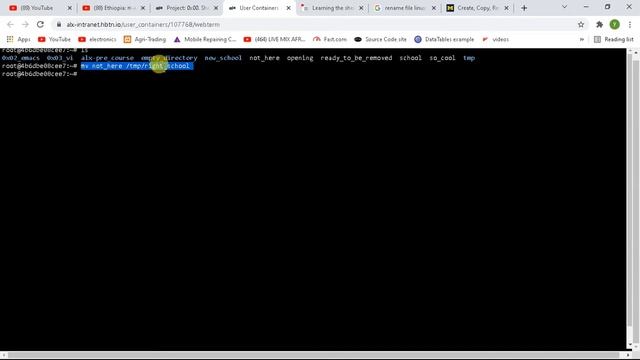The height and width of the screenshot is (360, 640).
Task: Open the LIVE MIX AFR bookmark
Action: (274, 39)
